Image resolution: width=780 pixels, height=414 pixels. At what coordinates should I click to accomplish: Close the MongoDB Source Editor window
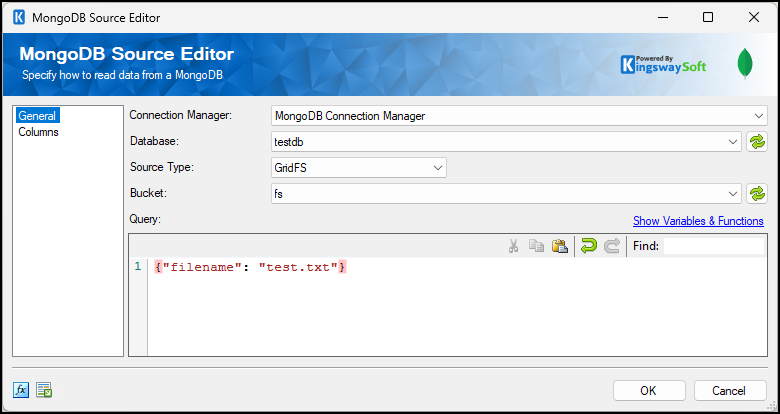(x=754, y=17)
